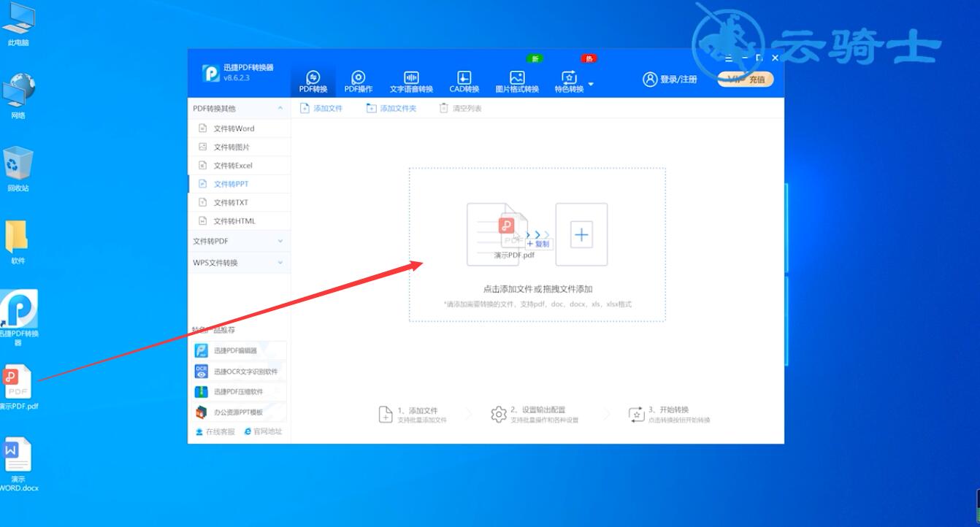
Task: Select 演示WORD.docx file on desktop
Action: pos(18,464)
